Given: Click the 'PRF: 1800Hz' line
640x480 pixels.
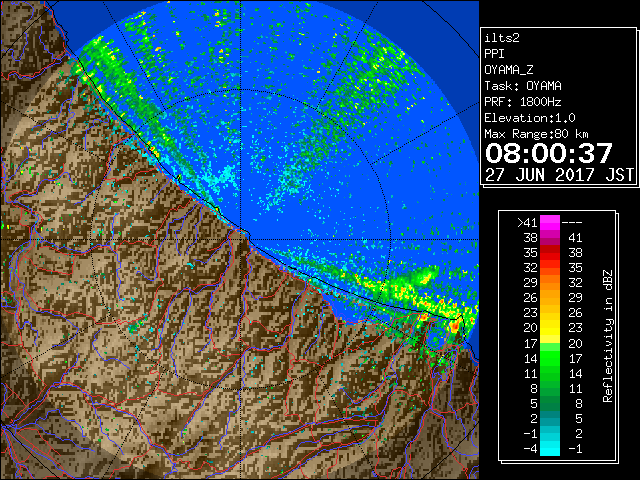Looking at the screenshot, I should pyautogui.click(x=523, y=102).
